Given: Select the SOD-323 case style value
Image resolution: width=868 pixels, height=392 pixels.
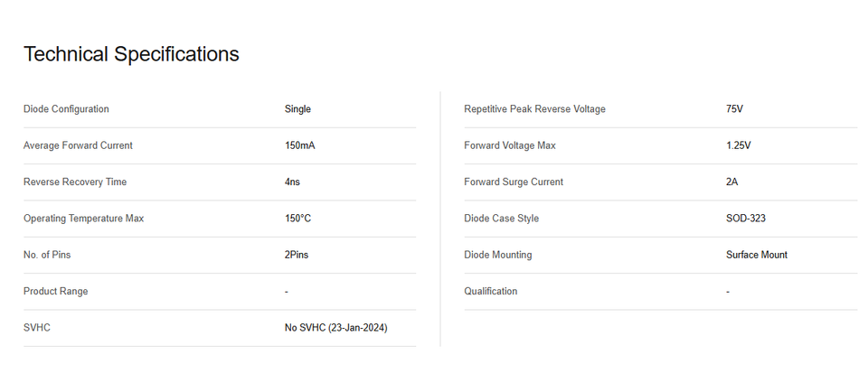Looking at the screenshot, I should pyautogui.click(x=746, y=219).
